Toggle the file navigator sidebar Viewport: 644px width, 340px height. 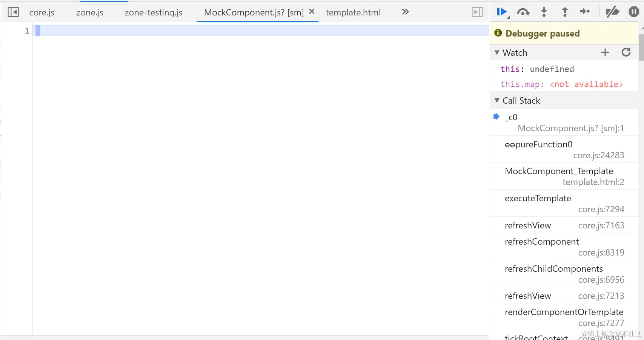pos(13,12)
